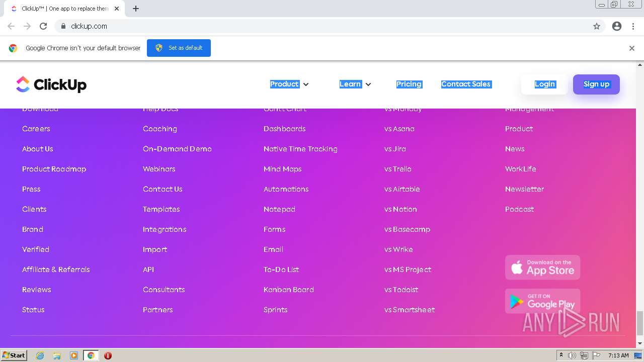Image resolution: width=644 pixels, height=362 pixels.
Task: Set Chrome as default browser
Action: coord(179,48)
